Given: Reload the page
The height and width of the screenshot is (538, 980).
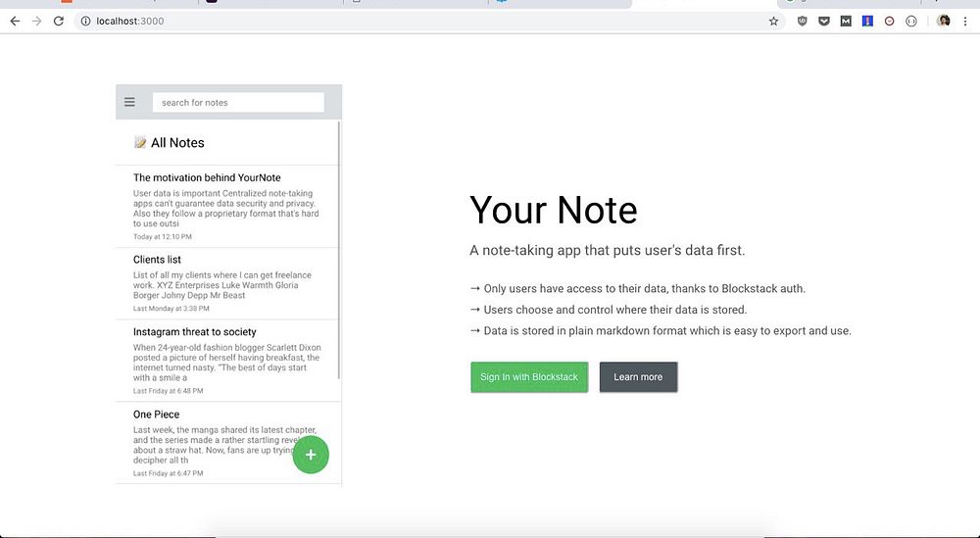Looking at the screenshot, I should (x=59, y=22).
